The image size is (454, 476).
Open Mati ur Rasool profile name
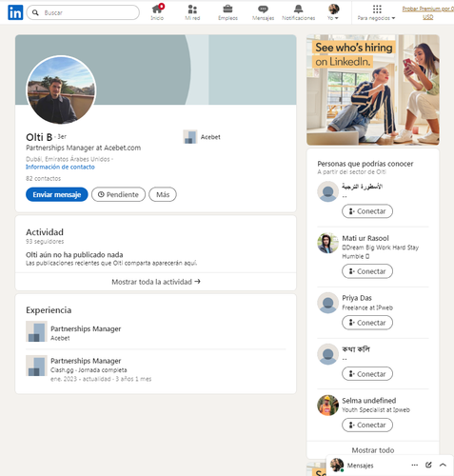click(365, 238)
